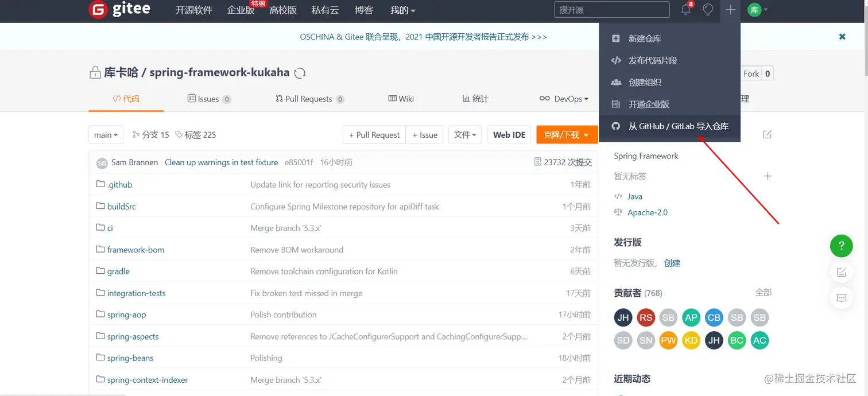Click 全部 link beside 贡献者
The image size is (868, 396).
click(x=764, y=292)
